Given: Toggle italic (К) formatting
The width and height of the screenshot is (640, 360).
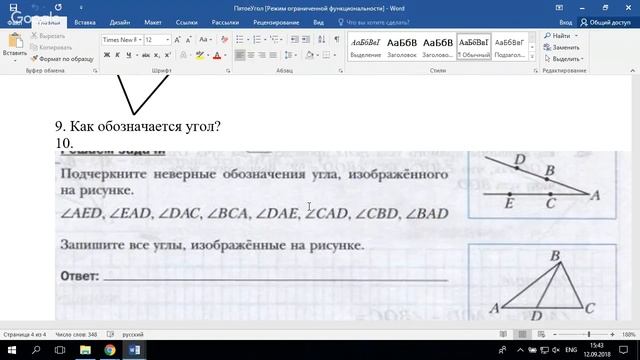Looking at the screenshot, I should [x=118, y=55].
